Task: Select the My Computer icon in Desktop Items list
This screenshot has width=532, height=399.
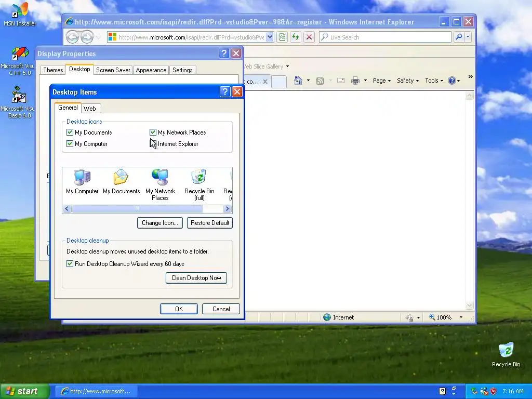Action: coord(82,182)
